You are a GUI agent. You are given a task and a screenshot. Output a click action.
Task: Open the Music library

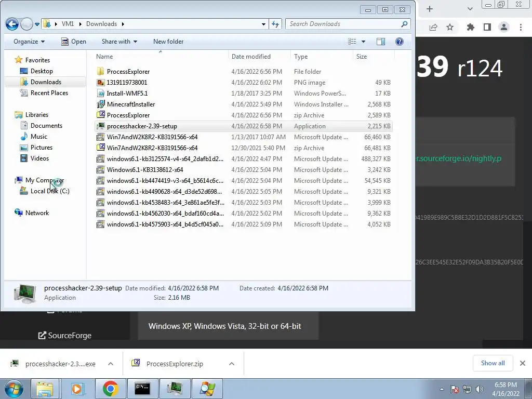pyautogui.click(x=38, y=137)
